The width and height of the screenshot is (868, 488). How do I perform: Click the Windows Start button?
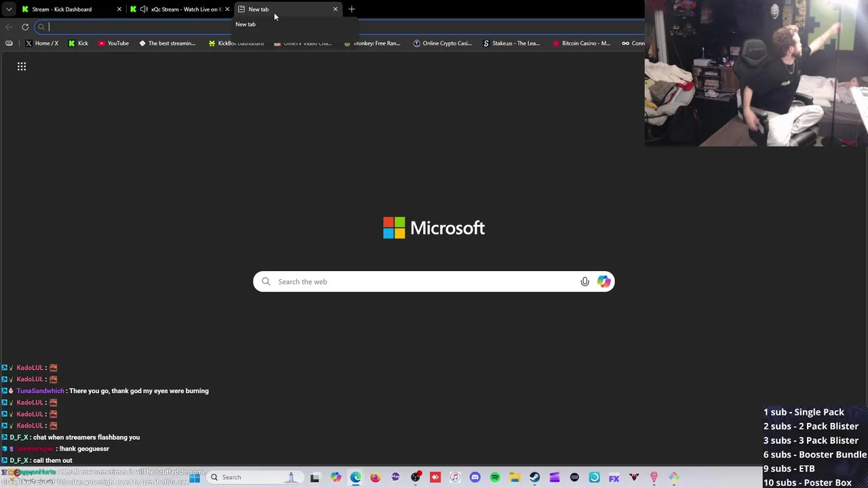point(195,478)
